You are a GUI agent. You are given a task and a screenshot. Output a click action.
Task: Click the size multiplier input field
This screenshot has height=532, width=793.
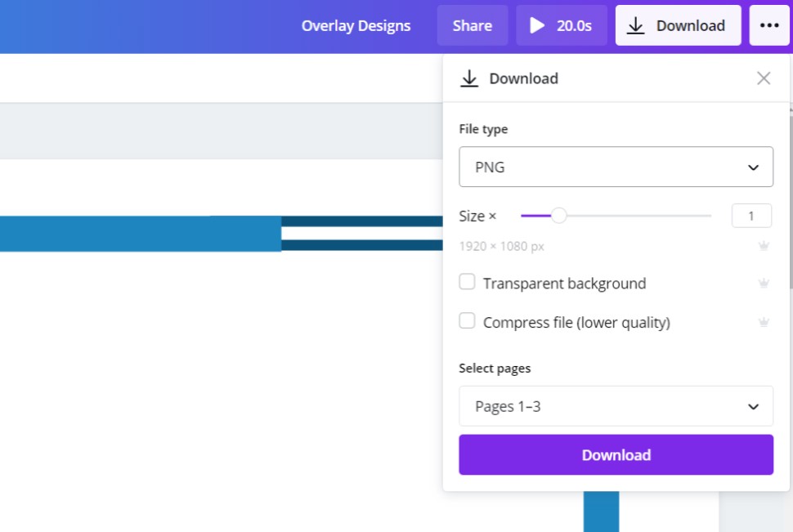(x=751, y=216)
